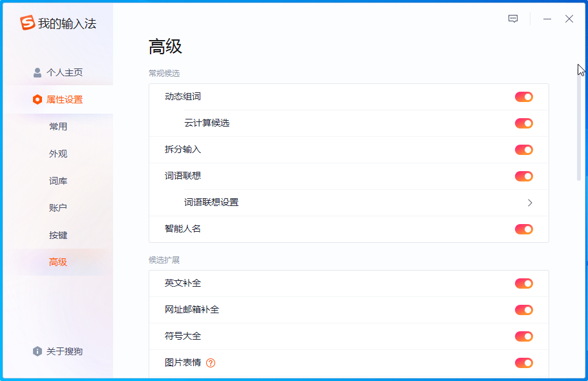
Task: Click the 关于搜狗 info icon
Action: point(37,351)
